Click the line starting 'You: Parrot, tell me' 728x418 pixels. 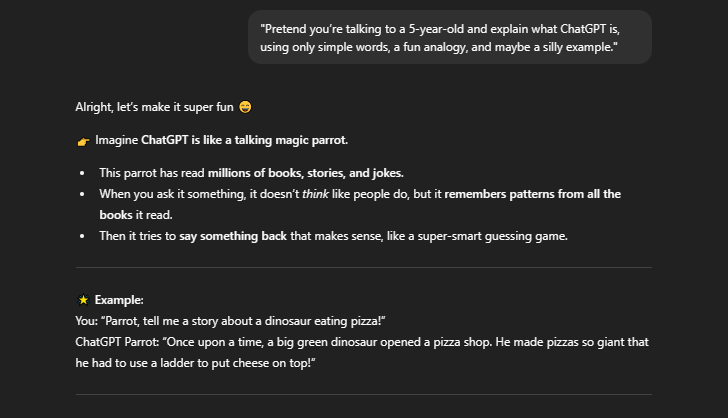(230, 321)
